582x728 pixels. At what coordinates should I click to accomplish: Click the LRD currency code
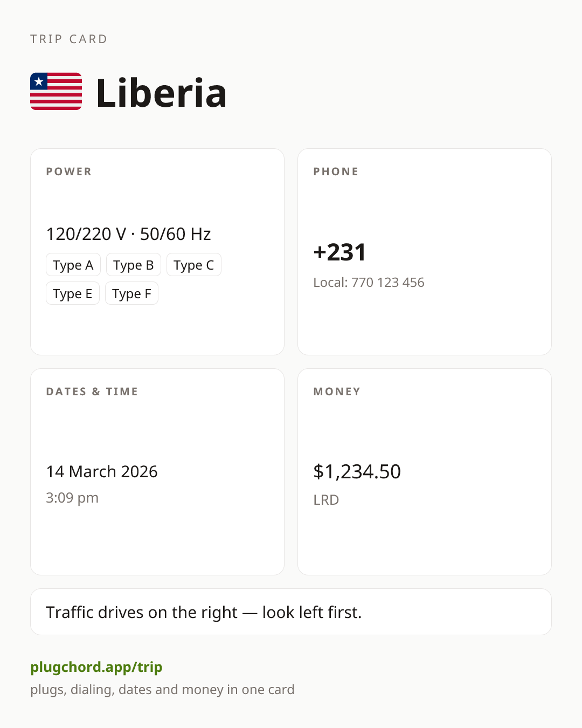click(326, 500)
